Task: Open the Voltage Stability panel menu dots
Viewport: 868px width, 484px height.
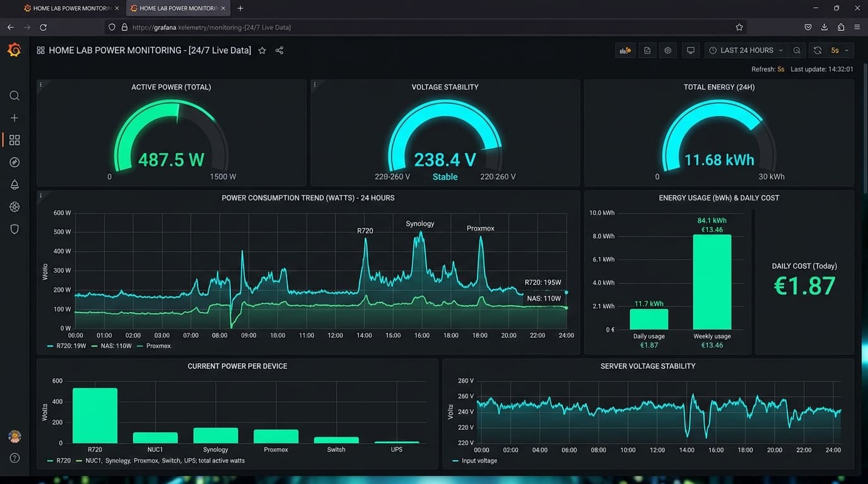Action: click(315, 84)
